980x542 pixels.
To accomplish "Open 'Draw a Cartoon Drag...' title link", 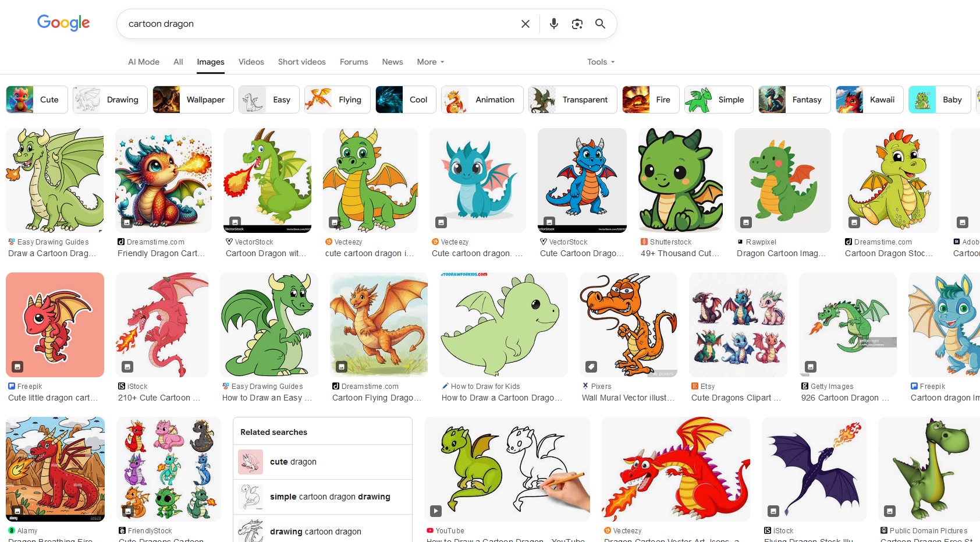I will [52, 253].
